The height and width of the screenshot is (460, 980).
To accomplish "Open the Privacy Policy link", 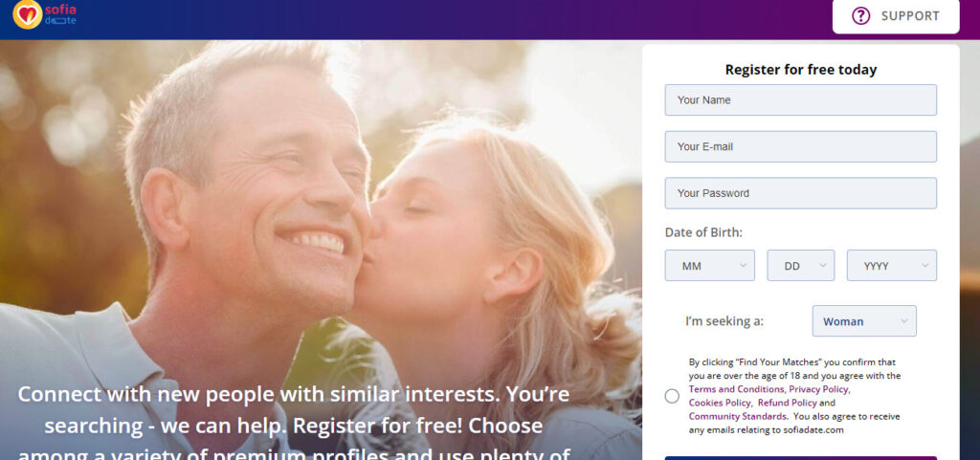I will click(x=819, y=389).
